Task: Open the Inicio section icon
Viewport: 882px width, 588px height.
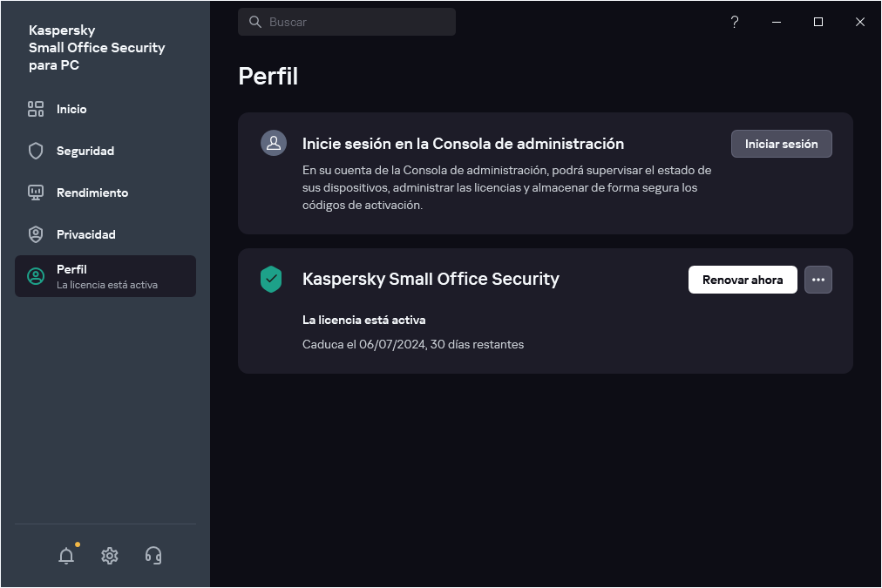Action: tap(35, 109)
